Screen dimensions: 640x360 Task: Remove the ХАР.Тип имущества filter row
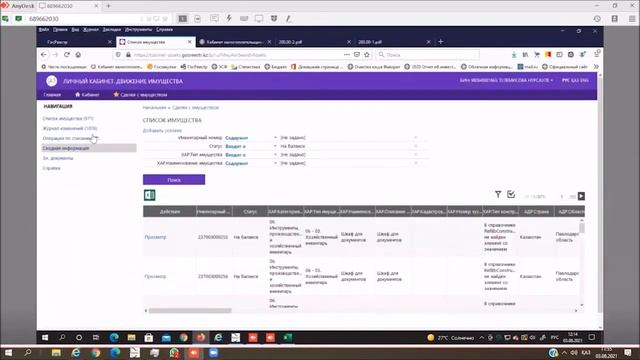click(x=416, y=155)
